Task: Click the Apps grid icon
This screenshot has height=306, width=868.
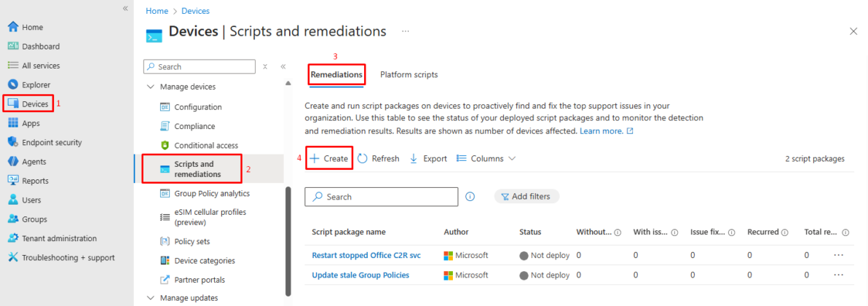Action: (13, 123)
